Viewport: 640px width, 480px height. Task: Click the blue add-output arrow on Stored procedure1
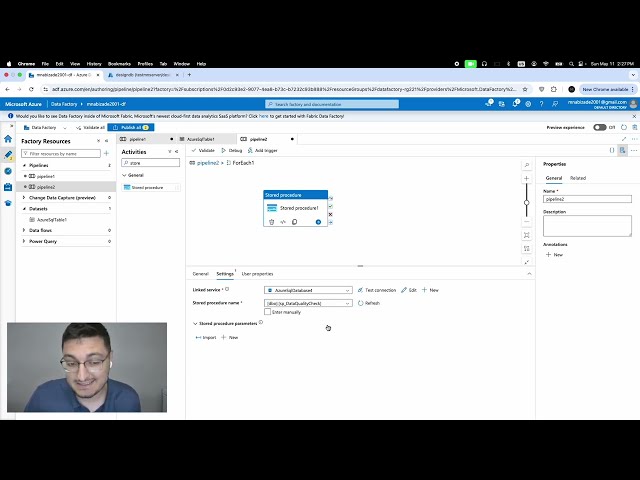318,222
